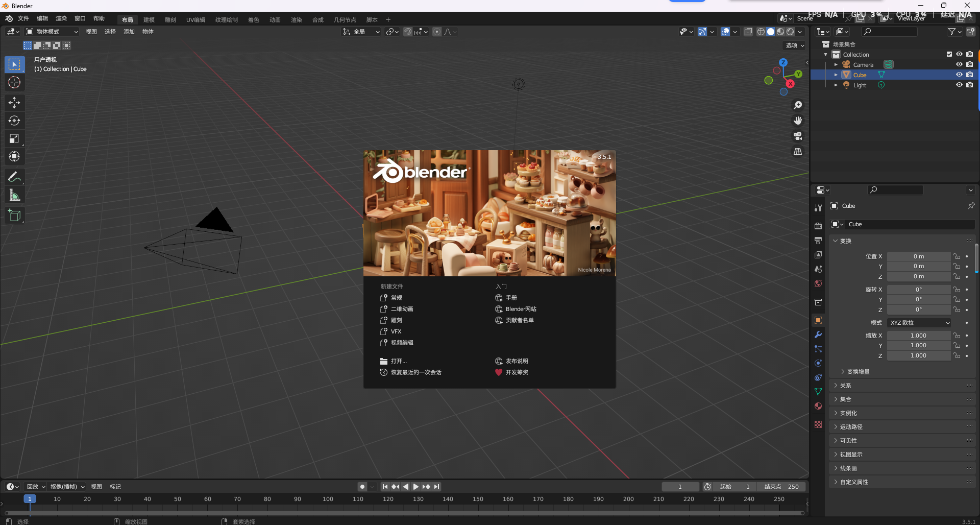Hide the Cube in the viewport

959,75
